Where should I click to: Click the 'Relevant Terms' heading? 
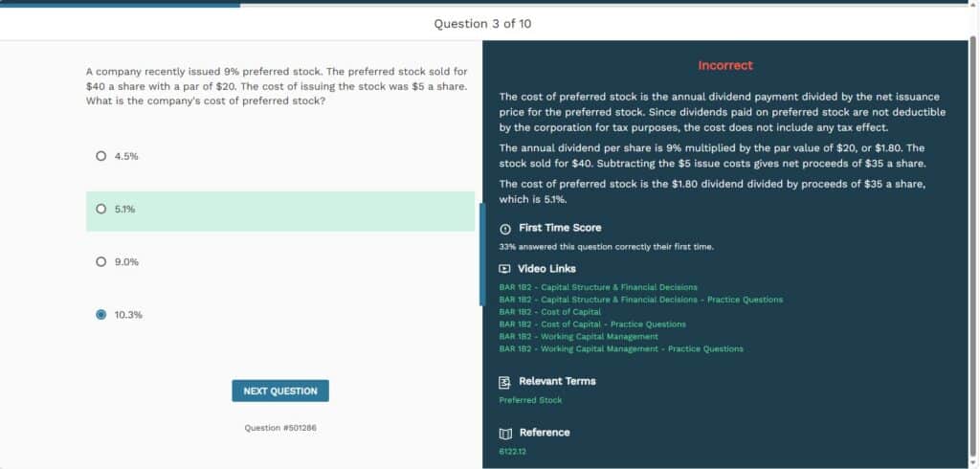click(557, 381)
